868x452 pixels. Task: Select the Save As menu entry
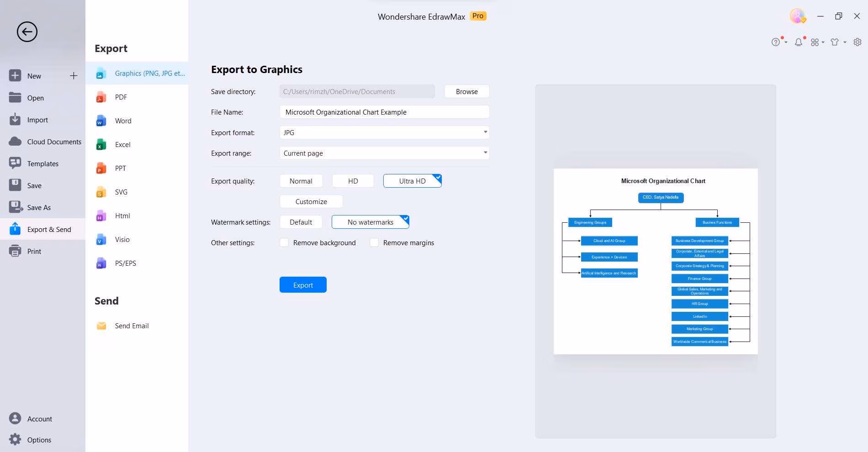(x=42, y=207)
